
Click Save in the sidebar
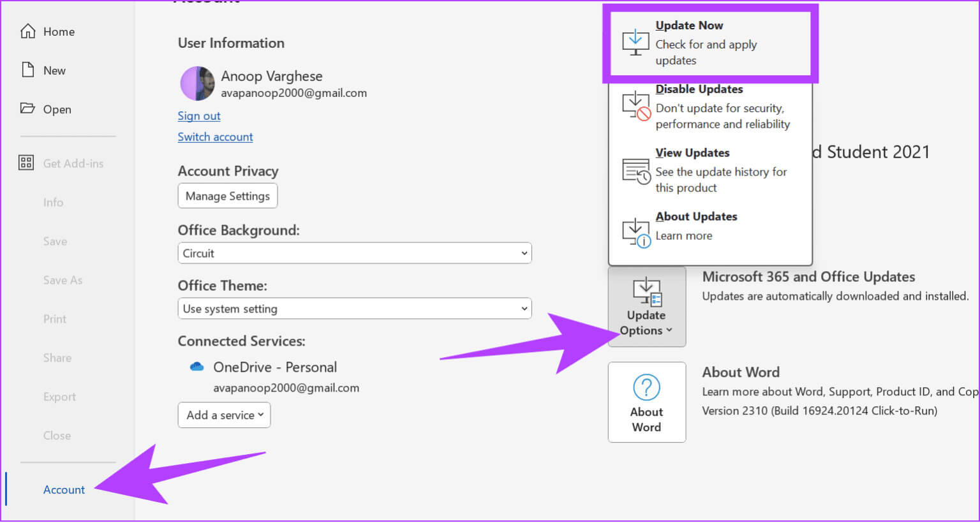click(55, 242)
